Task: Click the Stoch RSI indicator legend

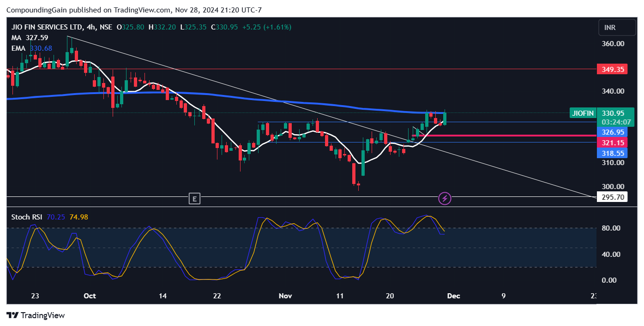Action: pyautogui.click(x=26, y=217)
